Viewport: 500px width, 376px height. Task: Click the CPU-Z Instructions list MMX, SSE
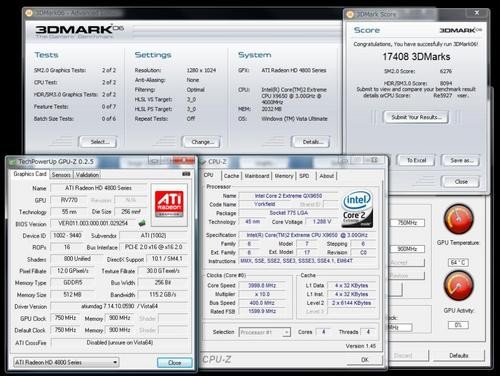click(x=308, y=261)
